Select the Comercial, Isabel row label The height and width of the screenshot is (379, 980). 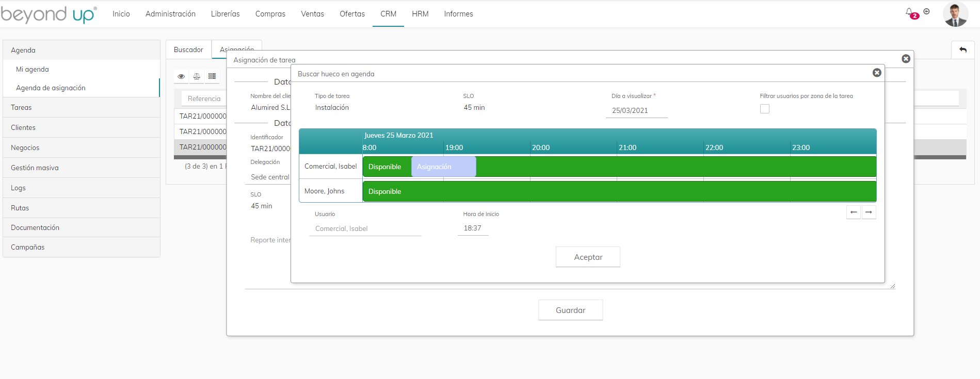(331, 166)
